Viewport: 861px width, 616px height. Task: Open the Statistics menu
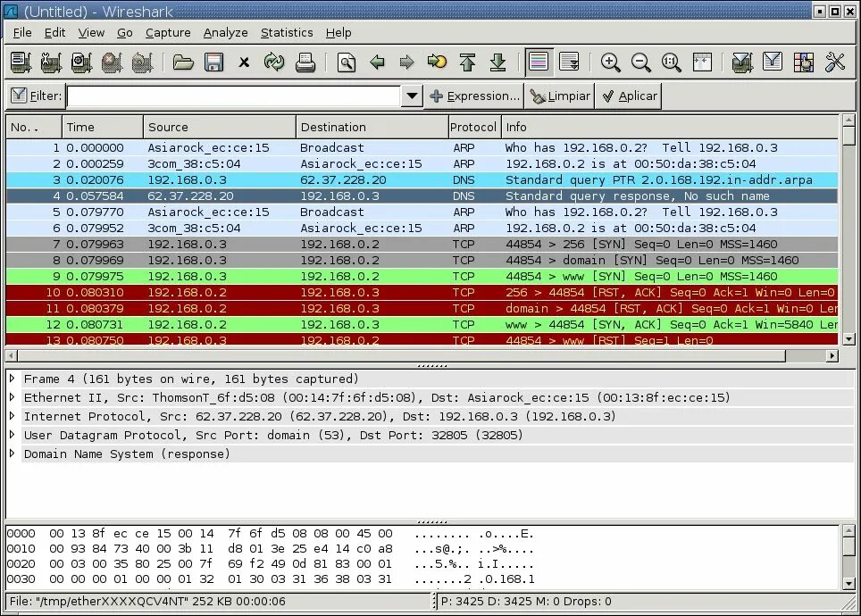(x=287, y=33)
